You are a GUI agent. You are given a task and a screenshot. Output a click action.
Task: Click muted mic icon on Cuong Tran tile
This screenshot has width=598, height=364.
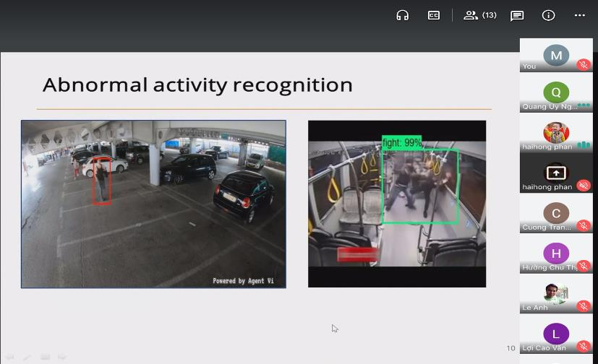[584, 227]
